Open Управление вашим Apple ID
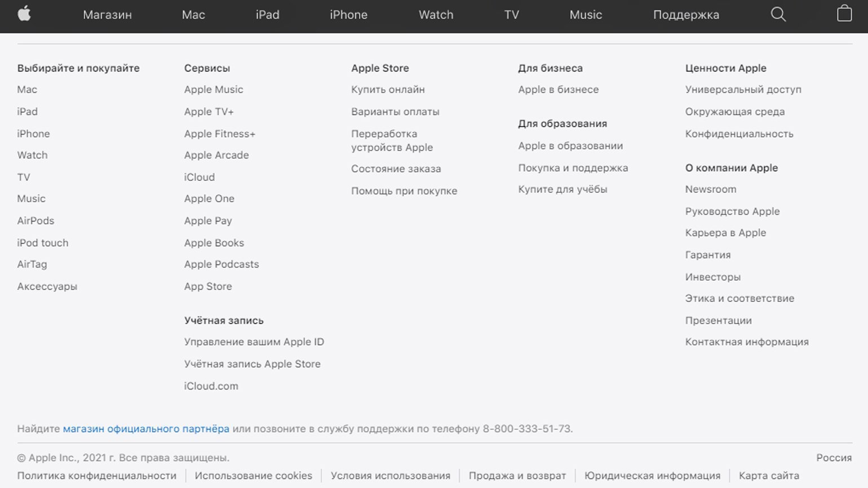868x488 pixels. (x=254, y=342)
